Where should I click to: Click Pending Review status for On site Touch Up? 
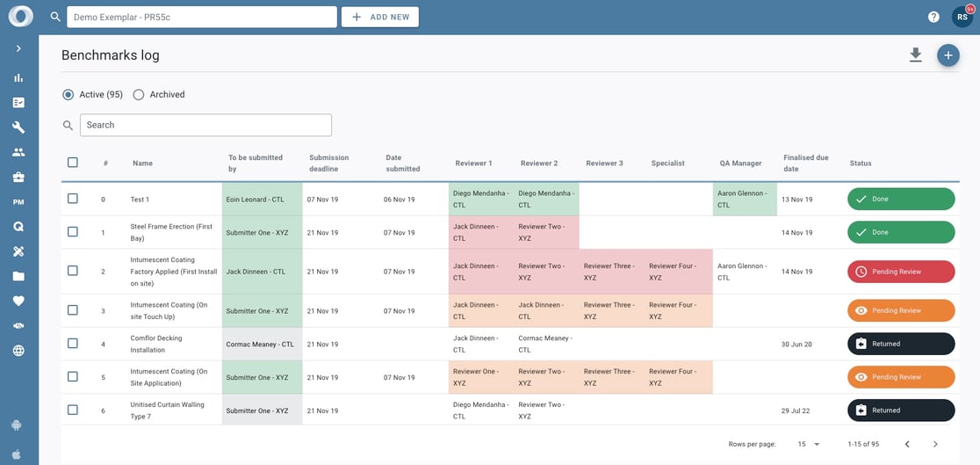pyautogui.click(x=901, y=310)
